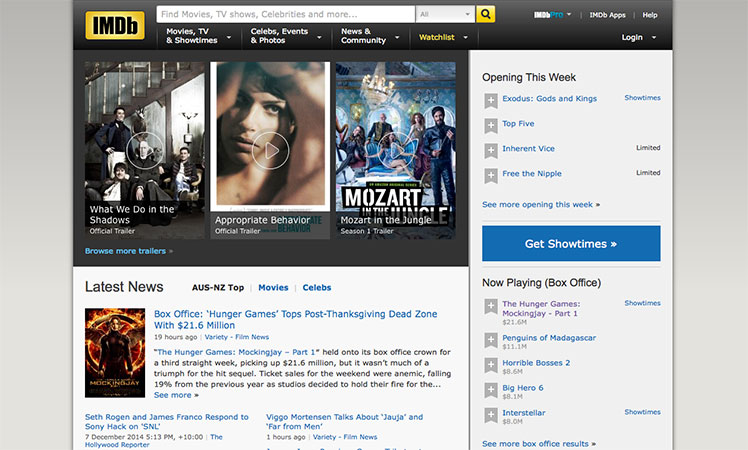The height and width of the screenshot is (450, 748).
Task: Open Showtimes for Hunger Games Mockingjay
Action: click(643, 303)
